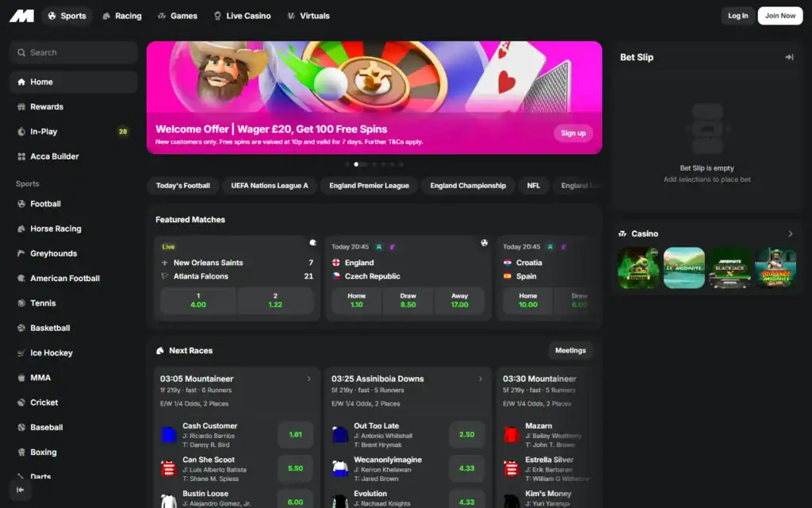
Task: Click American football icon on Saints match card
Action: click(312, 243)
